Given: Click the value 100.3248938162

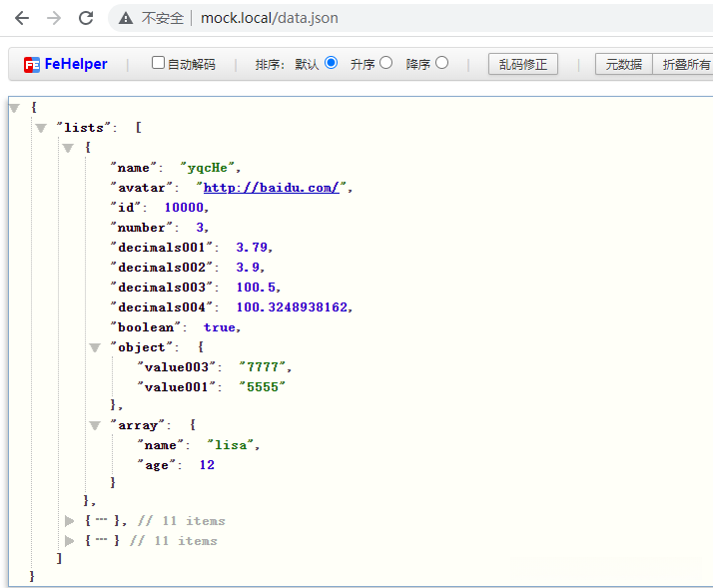Looking at the screenshot, I should coord(292,307).
